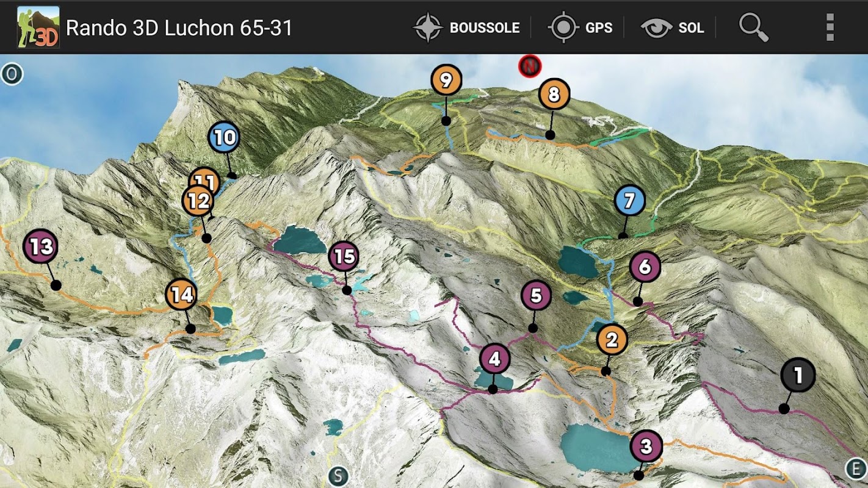Open orange hike marker 9
The width and height of the screenshot is (868, 488).
[446, 80]
